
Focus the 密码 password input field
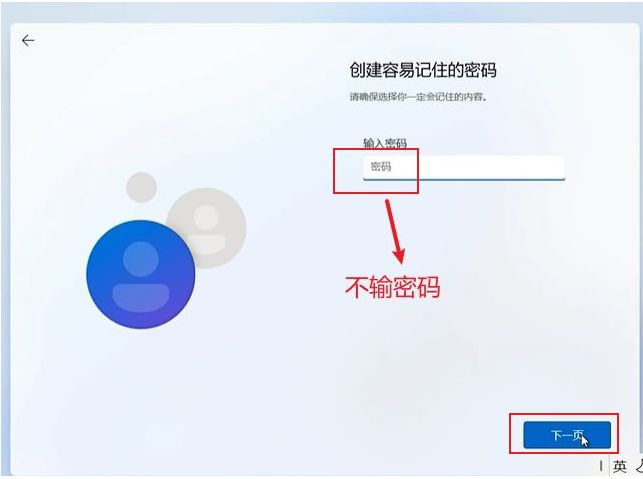[x=464, y=168]
